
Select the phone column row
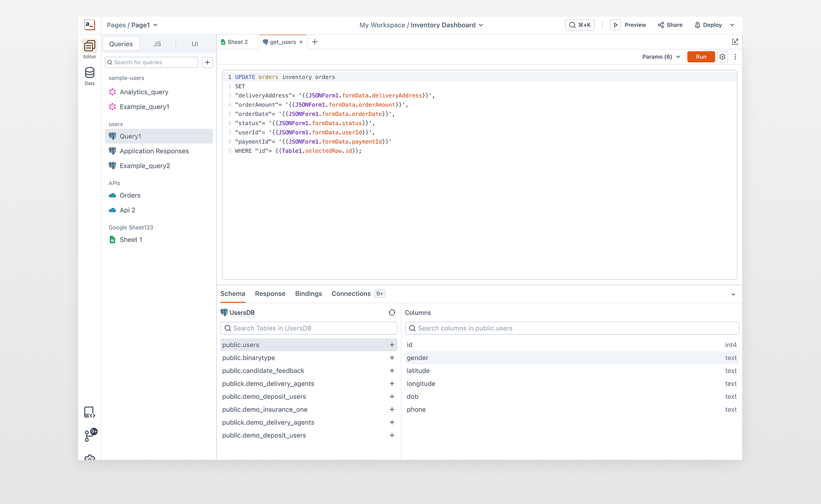[572, 409]
